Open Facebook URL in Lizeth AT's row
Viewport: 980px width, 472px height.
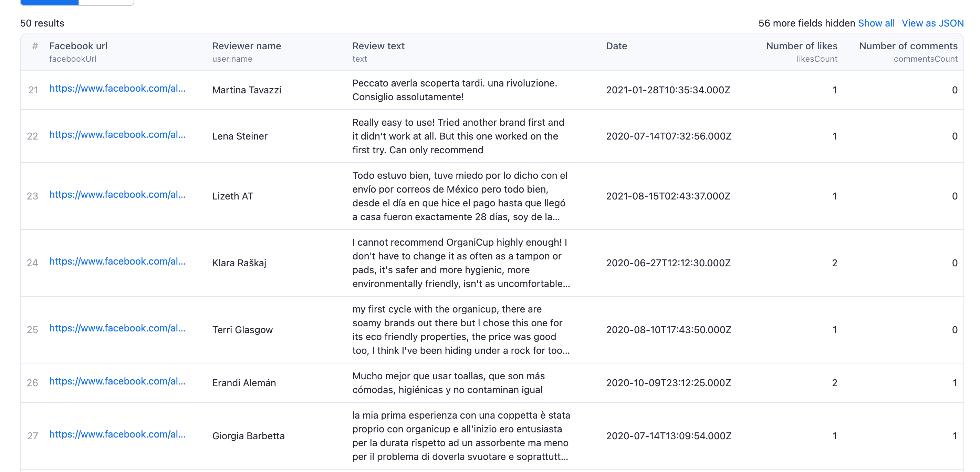coord(117,195)
